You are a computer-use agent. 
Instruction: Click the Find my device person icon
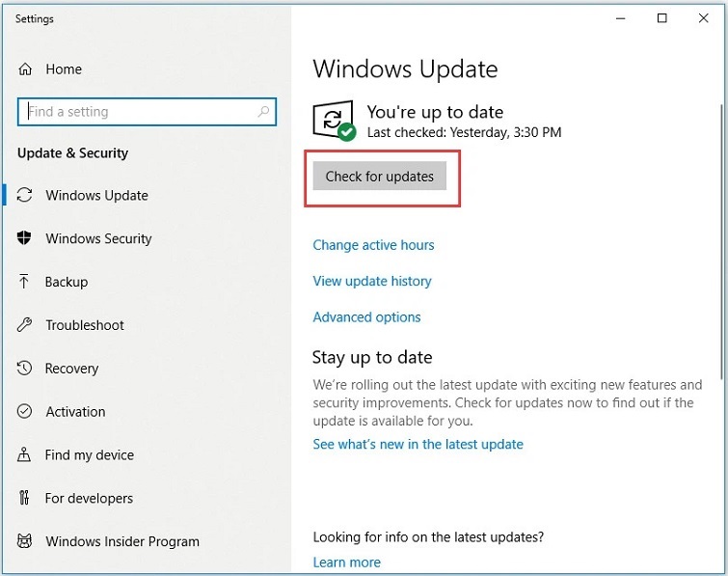(25, 455)
